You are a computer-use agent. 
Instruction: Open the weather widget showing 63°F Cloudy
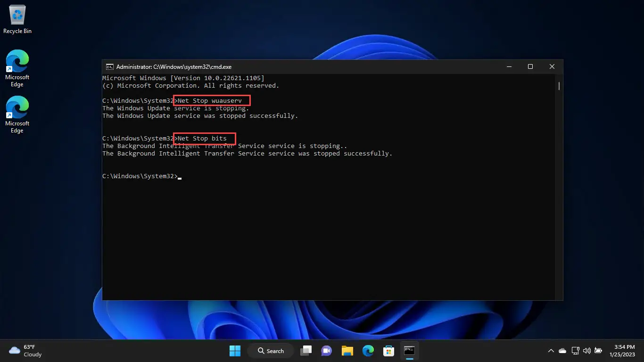tap(26, 351)
